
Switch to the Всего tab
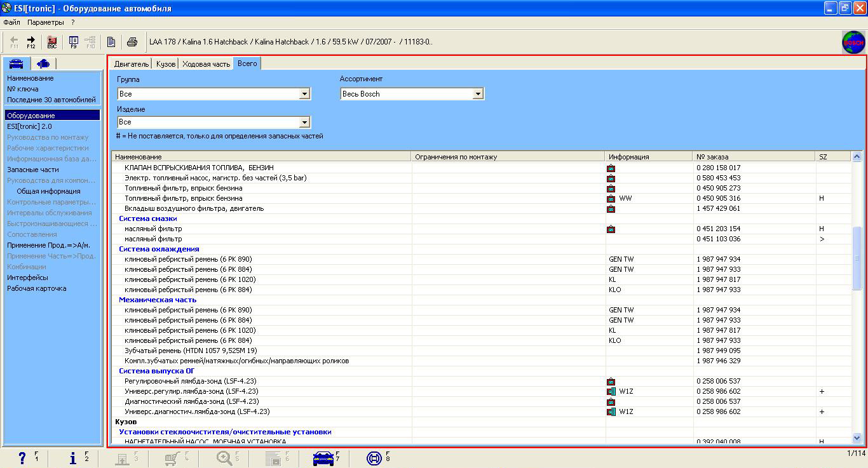[247, 64]
